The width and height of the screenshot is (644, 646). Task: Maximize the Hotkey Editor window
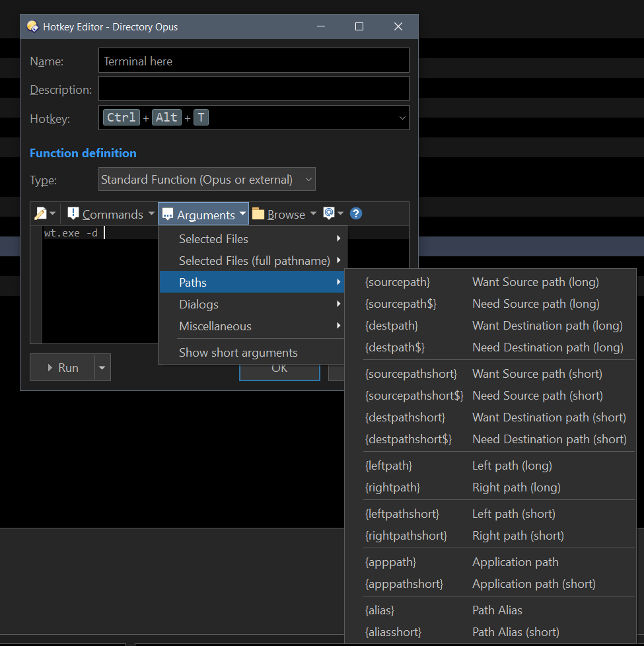click(x=359, y=26)
